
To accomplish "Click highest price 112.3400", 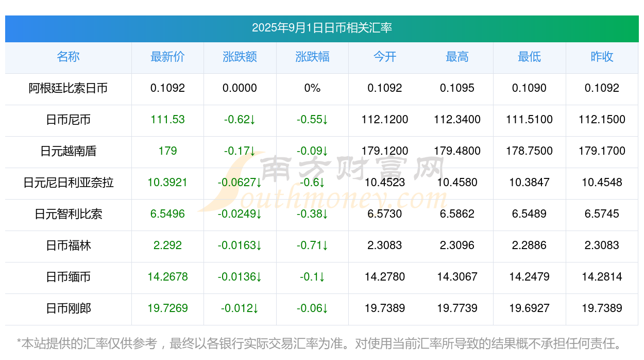I will point(457,120).
